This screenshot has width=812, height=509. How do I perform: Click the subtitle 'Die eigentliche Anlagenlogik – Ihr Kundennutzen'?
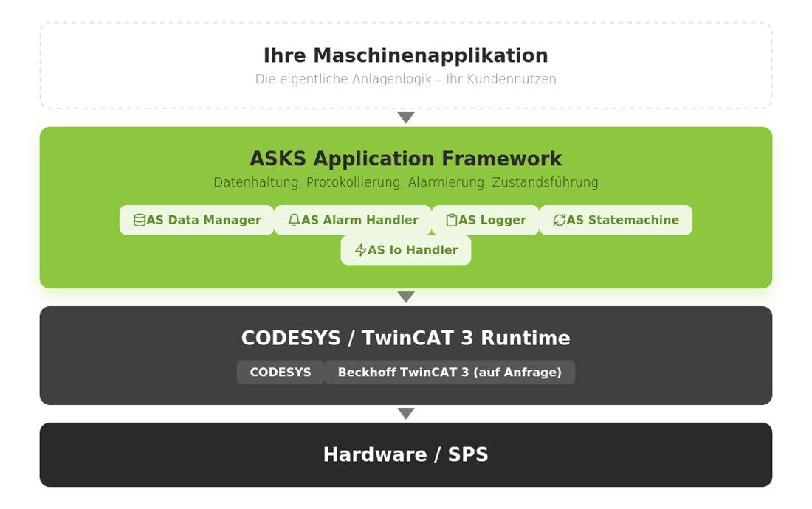click(406, 79)
